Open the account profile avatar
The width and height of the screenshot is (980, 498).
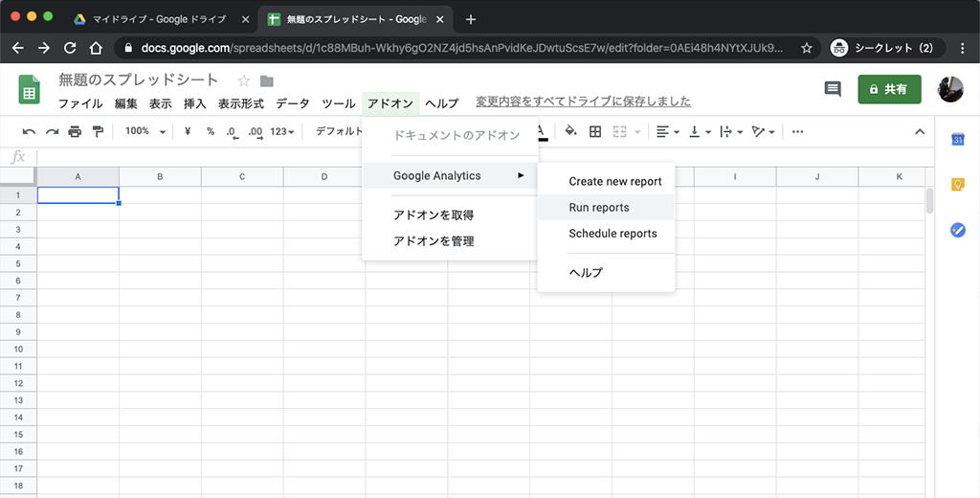point(950,89)
